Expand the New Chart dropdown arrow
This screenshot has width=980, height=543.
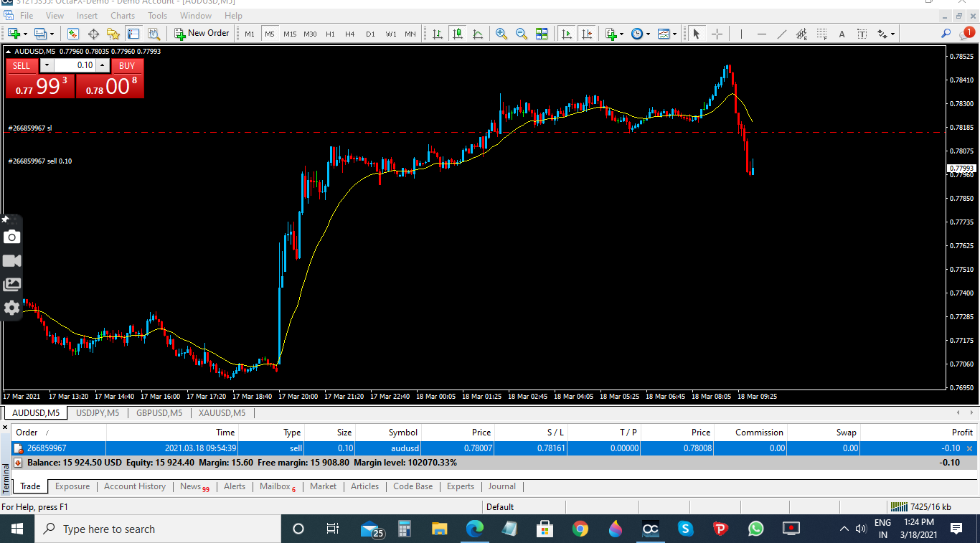pyautogui.click(x=25, y=34)
